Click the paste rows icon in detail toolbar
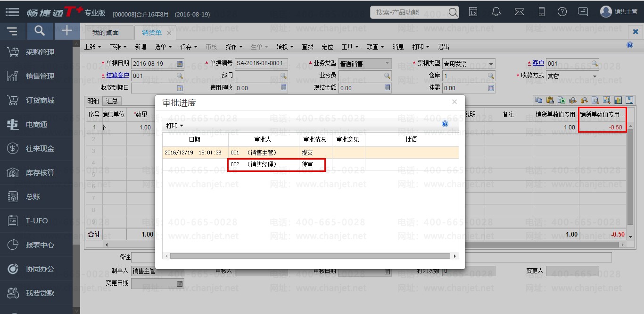Viewport: 644px width, 314px height. coord(550,100)
